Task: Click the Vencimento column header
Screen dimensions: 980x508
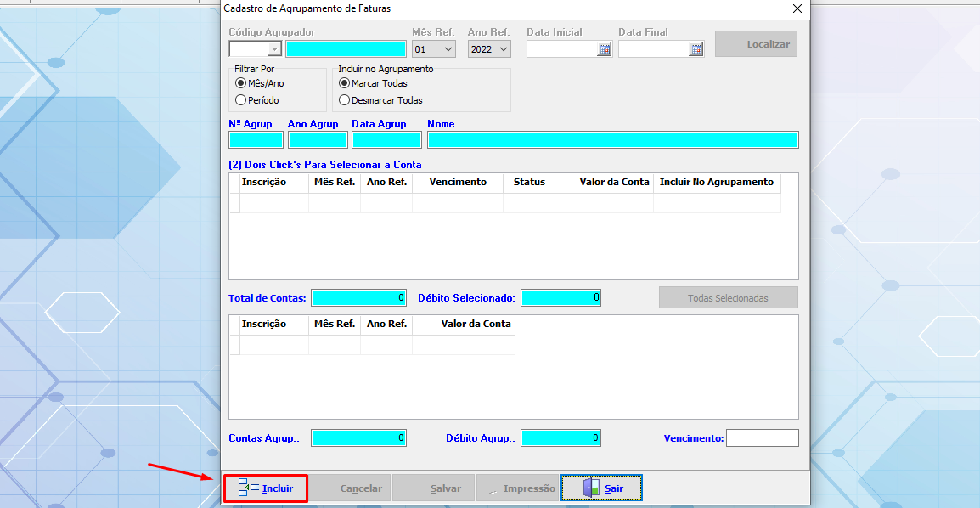Action: [458, 182]
